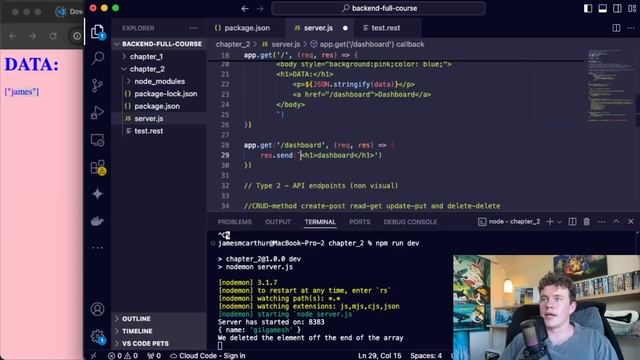Close the terminal panel

pos(631,221)
